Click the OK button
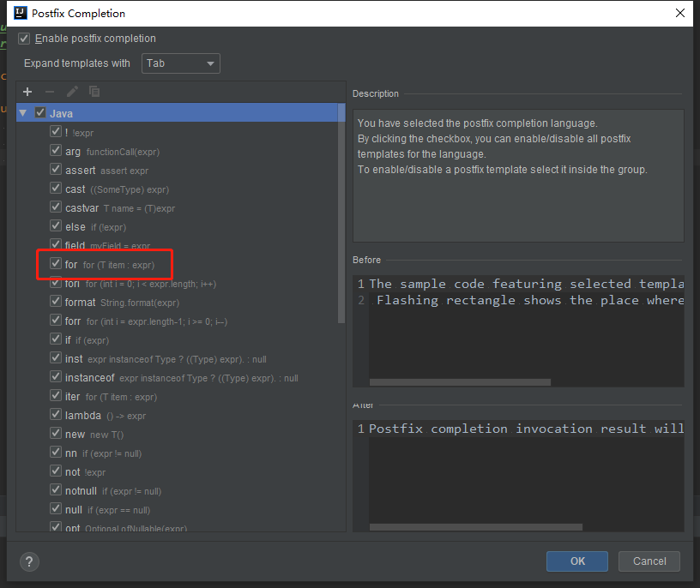 (x=577, y=561)
